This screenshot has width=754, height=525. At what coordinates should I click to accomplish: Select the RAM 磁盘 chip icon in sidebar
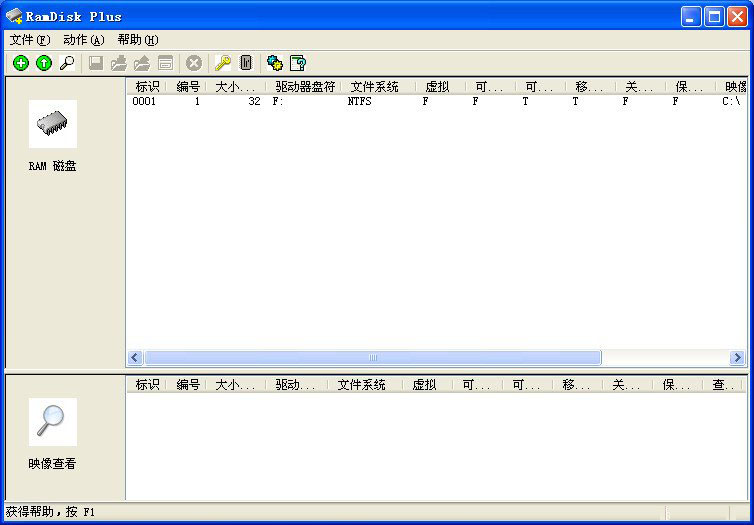(53, 124)
